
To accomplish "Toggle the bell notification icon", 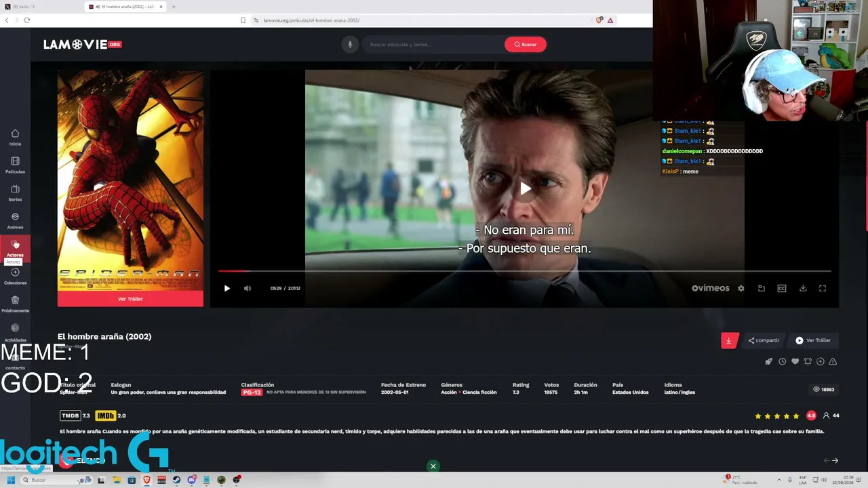I will [808, 362].
